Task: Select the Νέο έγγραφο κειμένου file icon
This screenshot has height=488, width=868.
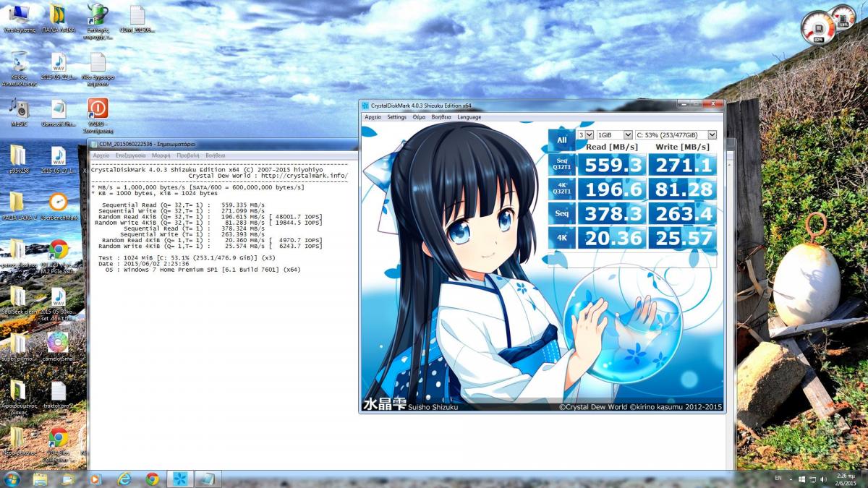Action: [98, 68]
